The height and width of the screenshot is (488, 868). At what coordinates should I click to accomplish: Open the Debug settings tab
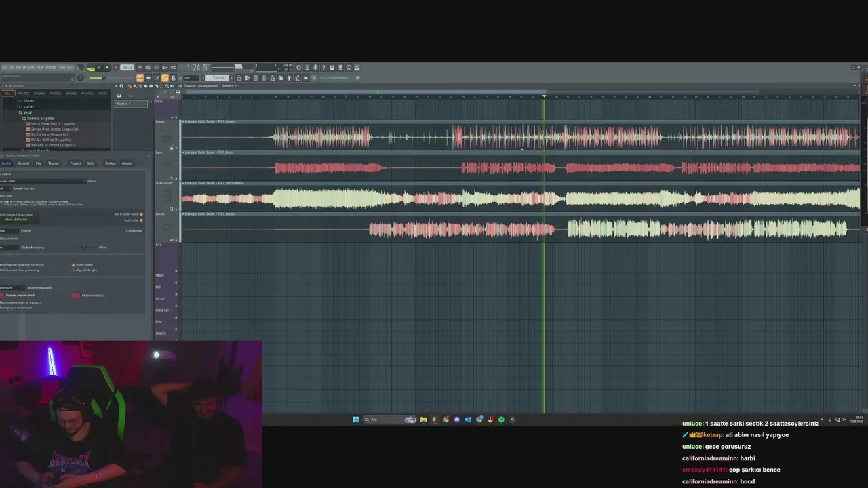pos(110,163)
